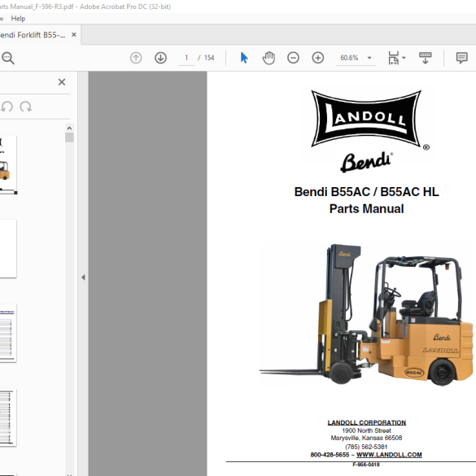Close the Bendi Forklift document tab
The image size is (476, 476).
[74, 35]
